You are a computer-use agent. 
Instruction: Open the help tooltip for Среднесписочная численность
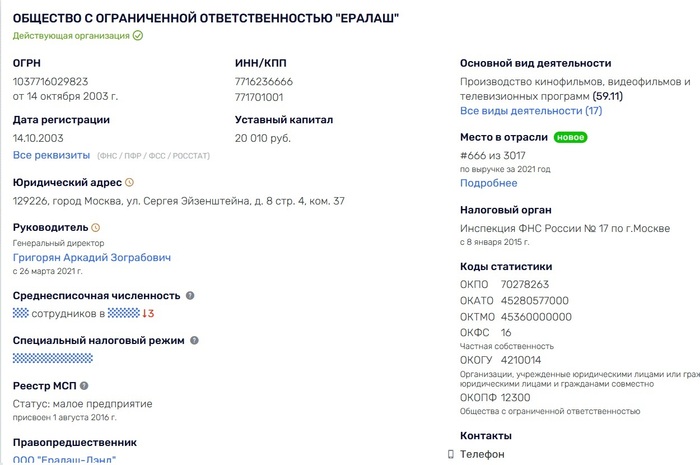[190, 296]
